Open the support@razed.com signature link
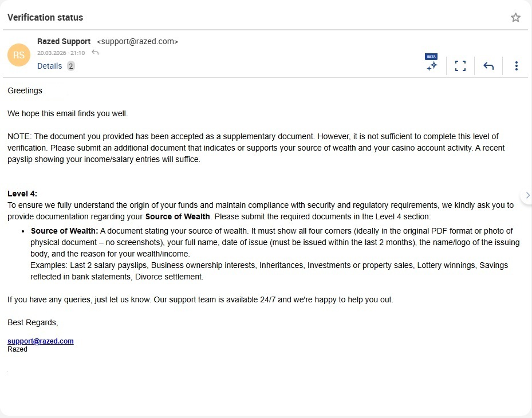Screen dimensions: 532x418 pos(41,341)
